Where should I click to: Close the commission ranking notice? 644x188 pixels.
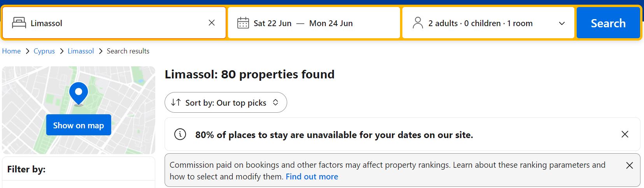(x=630, y=165)
